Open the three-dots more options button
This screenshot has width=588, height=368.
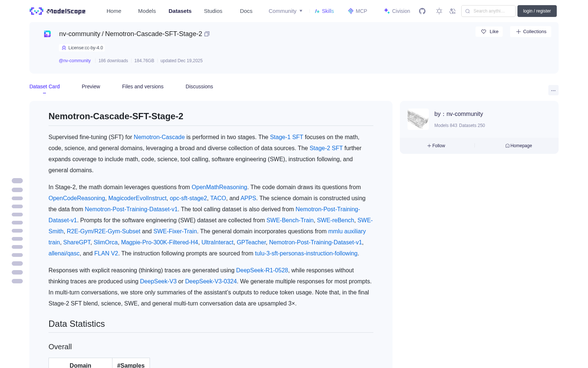pos(553,90)
